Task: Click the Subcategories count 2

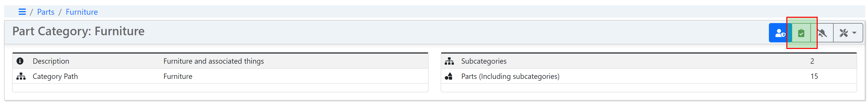Action: coord(812,61)
